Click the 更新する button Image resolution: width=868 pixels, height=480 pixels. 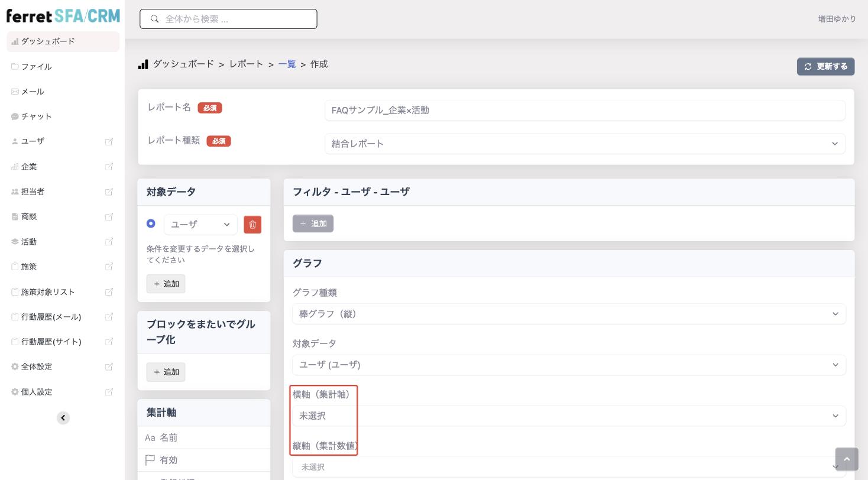point(825,67)
